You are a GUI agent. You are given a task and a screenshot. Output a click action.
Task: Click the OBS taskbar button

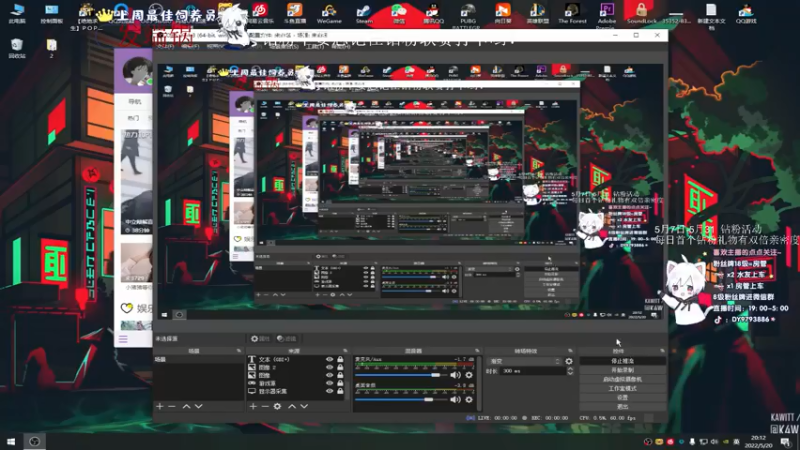click(34, 441)
